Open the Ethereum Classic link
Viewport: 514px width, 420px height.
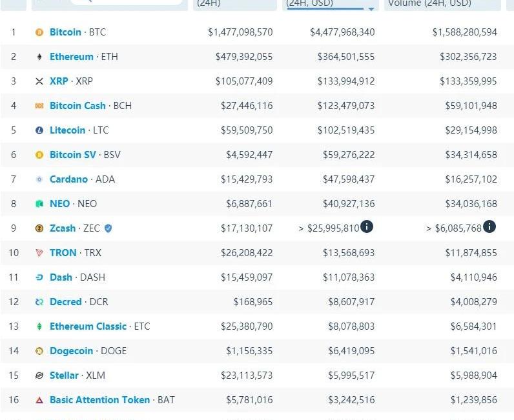tap(88, 326)
